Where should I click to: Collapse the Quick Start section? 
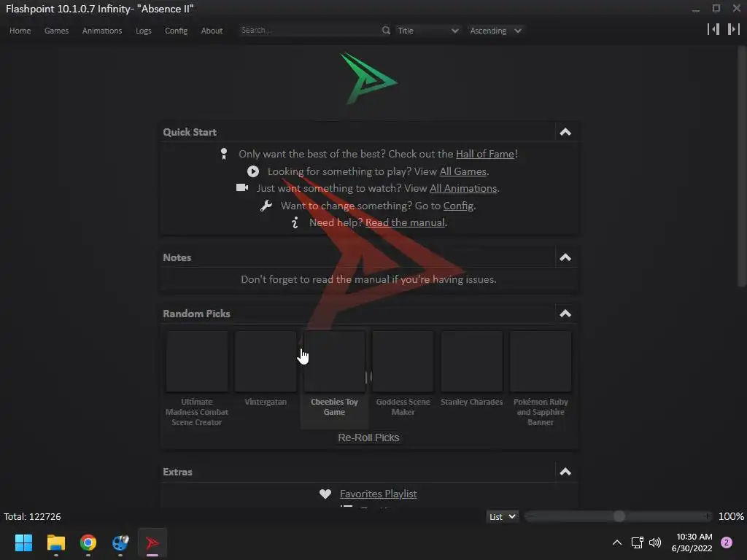565,132
